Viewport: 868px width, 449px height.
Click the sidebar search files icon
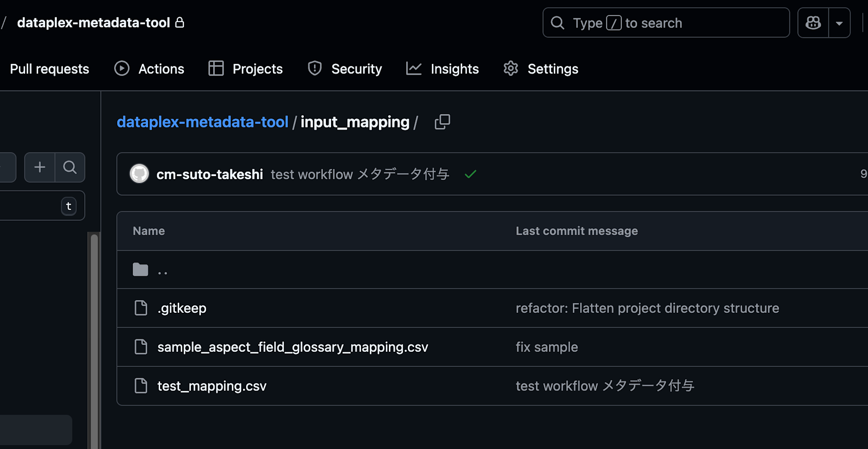point(70,167)
